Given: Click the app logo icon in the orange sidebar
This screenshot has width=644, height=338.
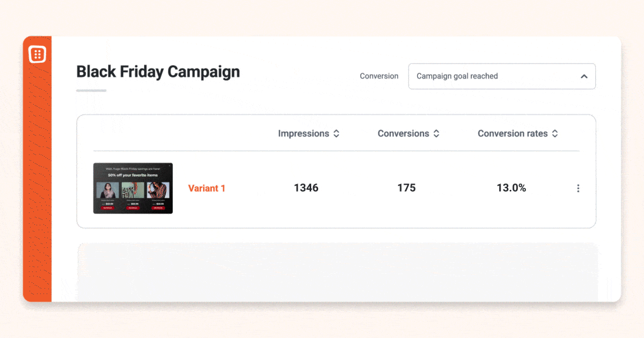Looking at the screenshot, I should coord(38,54).
